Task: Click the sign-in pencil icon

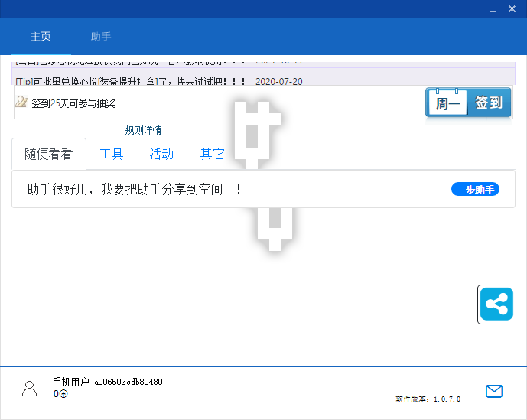Action: coord(21,102)
